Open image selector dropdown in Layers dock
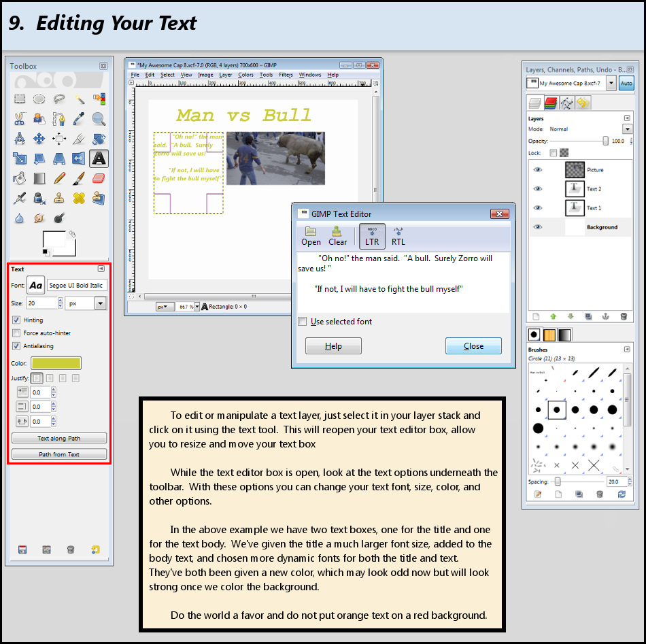Screen dimensions: 646x644 point(611,83)
